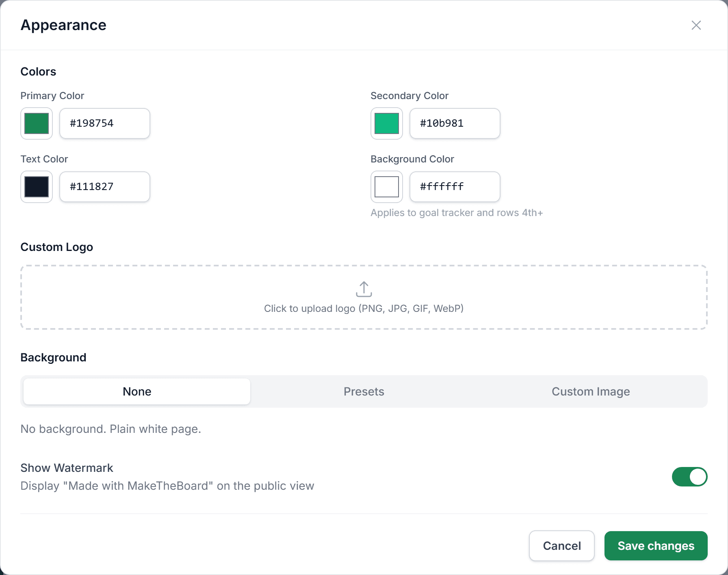Select the #198754 hex input field
728x575 pixels.
point(104,123)
